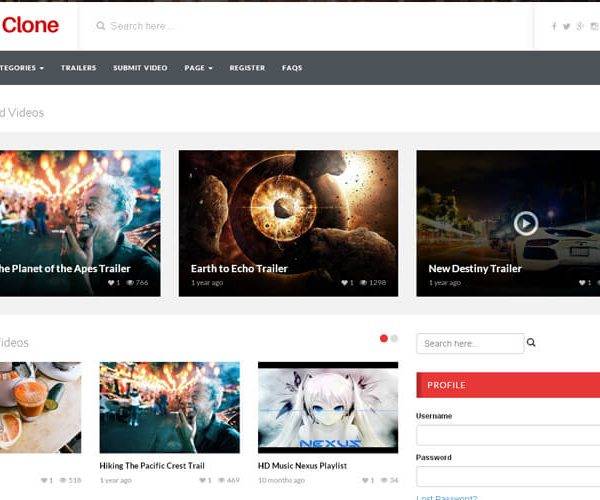The image size is (600, 500).
Task: Click the sidebar search magnifier button
Action: (x=531, y=343)
